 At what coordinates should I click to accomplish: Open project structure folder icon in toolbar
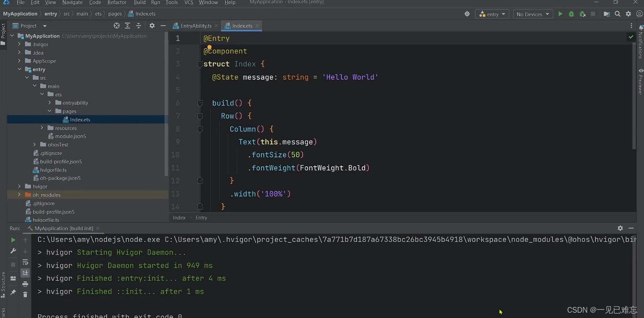pyautogui.click(x=607, y=14)
